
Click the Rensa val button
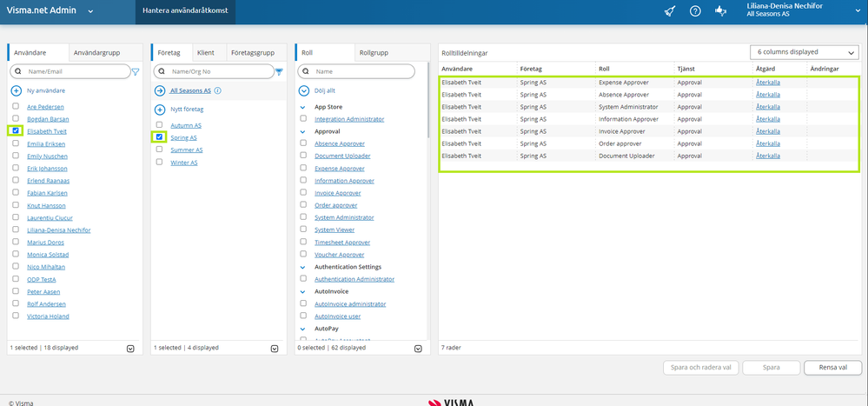[x=832, y=367]
